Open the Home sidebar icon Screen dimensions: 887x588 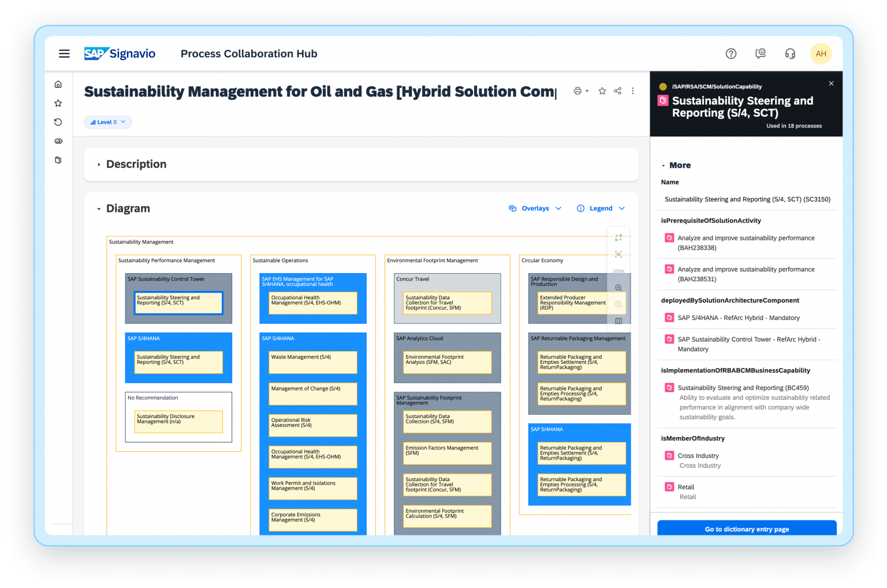pos(58,84)
